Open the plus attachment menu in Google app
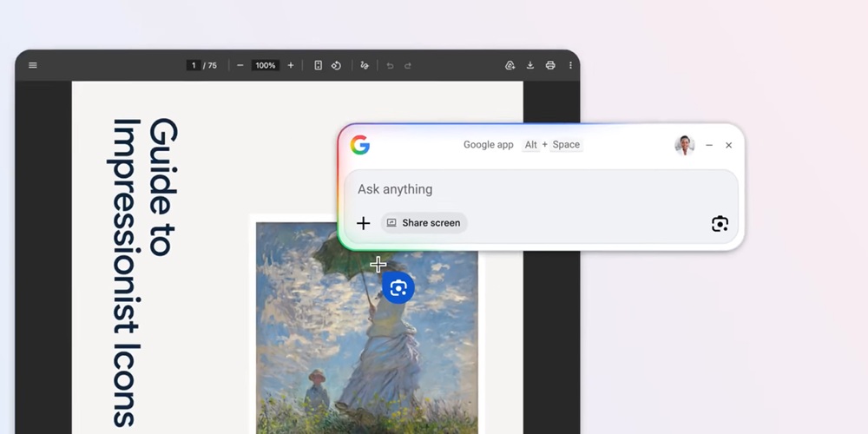868x434 pixels. (363, 223)
